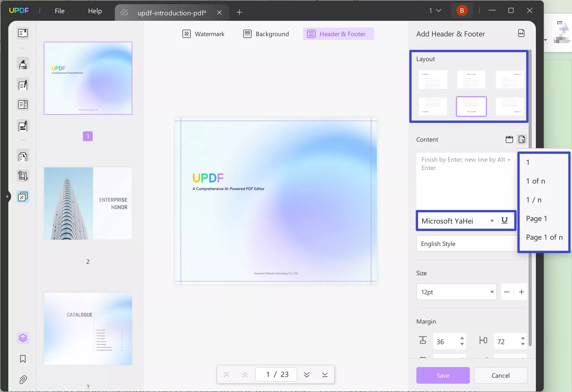Image resolution: width=572 pixels, height=392 pixels.
Task: Select page 2 thumbnail in the sidebar
Action: 88,204
